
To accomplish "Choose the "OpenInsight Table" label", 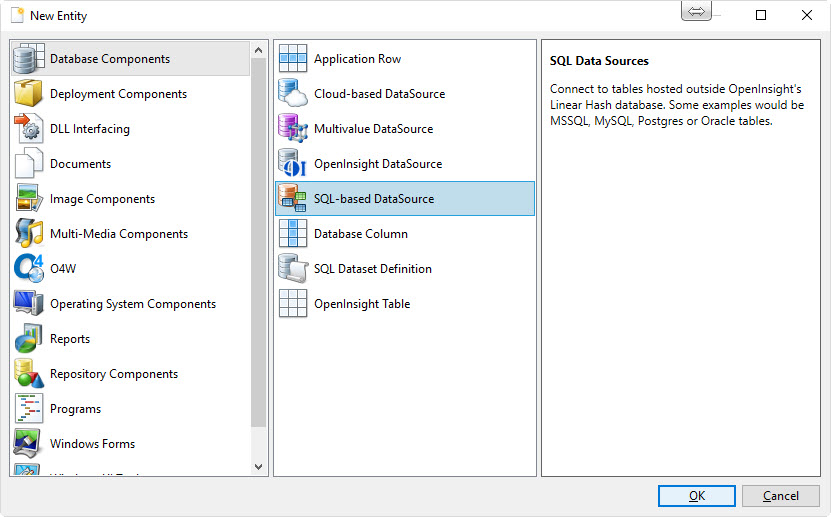I will click(362, 304).
